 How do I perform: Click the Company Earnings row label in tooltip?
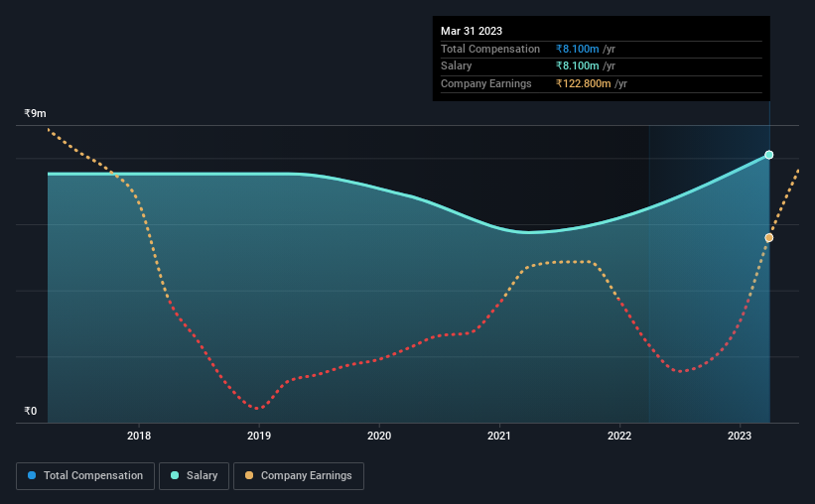click(486, 83)
